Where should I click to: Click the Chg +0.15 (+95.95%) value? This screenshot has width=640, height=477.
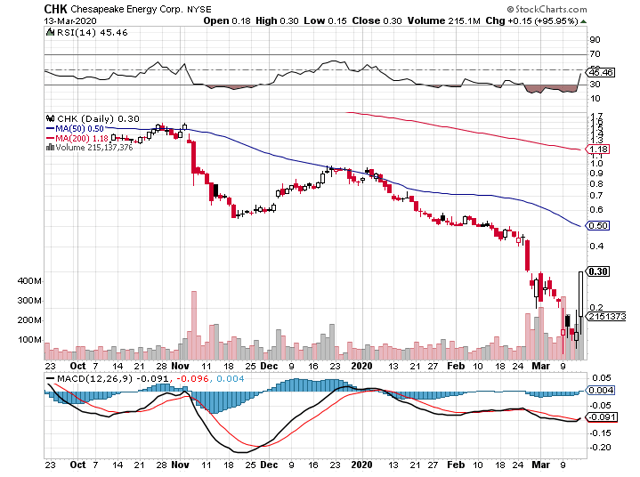click(532, 21)
